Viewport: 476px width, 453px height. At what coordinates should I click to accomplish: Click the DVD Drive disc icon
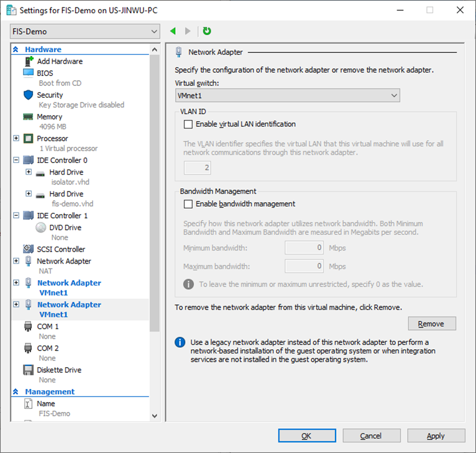click(x=40, y=227)
